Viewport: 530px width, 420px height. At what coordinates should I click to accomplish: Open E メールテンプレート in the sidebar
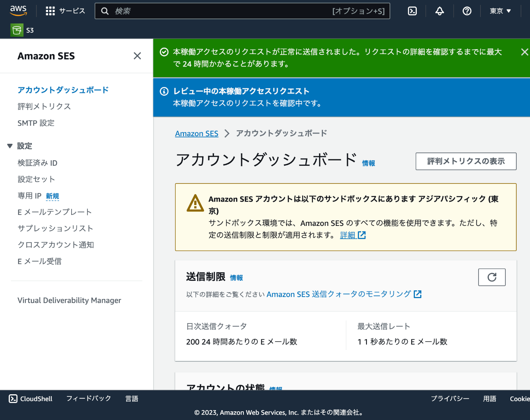point(55,212)
